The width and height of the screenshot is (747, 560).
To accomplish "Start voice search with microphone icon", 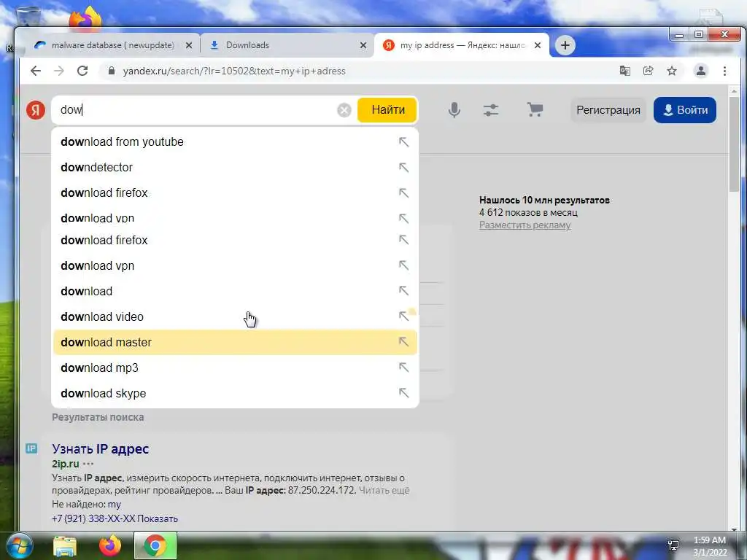I will click(454, 110).
